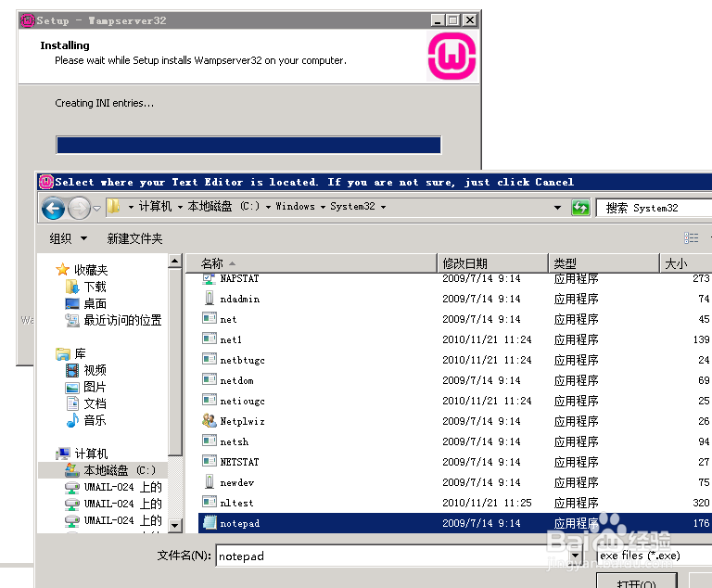Viewport: 712px width, 588px height.
Task: Select the newdev file icon
Action: pos(210,481)
